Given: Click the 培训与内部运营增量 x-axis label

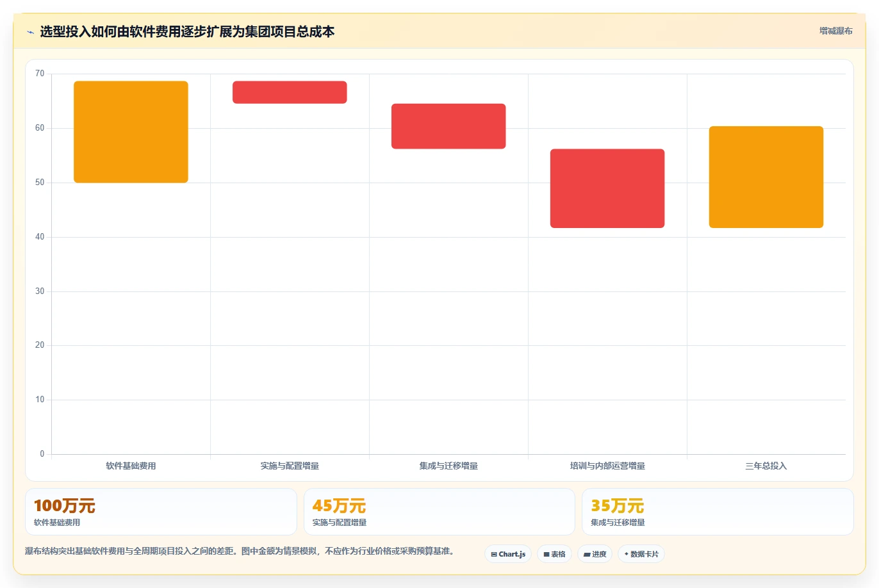Looking at the screenshot, I should coord(607,466).
